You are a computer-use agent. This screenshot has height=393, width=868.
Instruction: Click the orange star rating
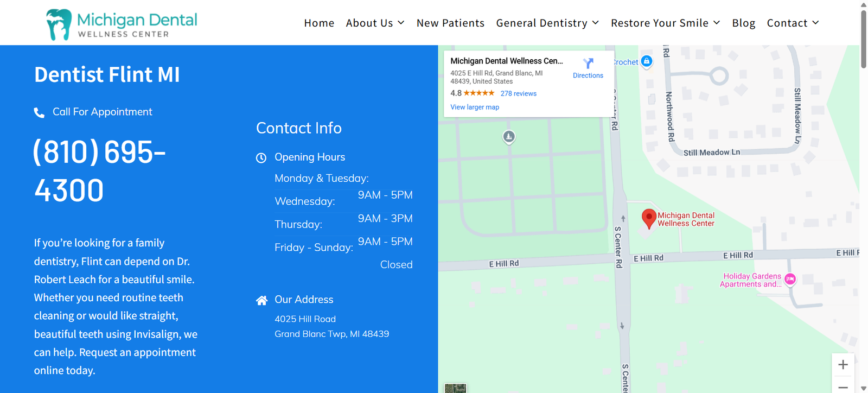pos(479,93)
